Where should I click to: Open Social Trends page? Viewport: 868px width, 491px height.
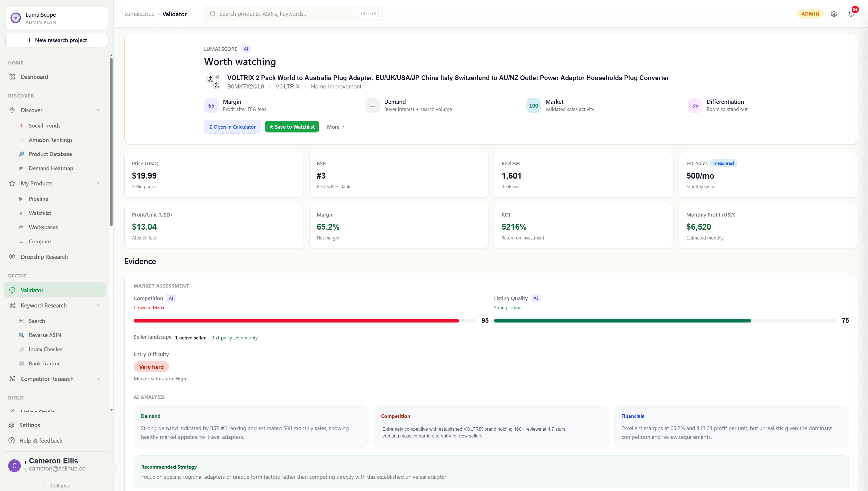tap(45, 125)
